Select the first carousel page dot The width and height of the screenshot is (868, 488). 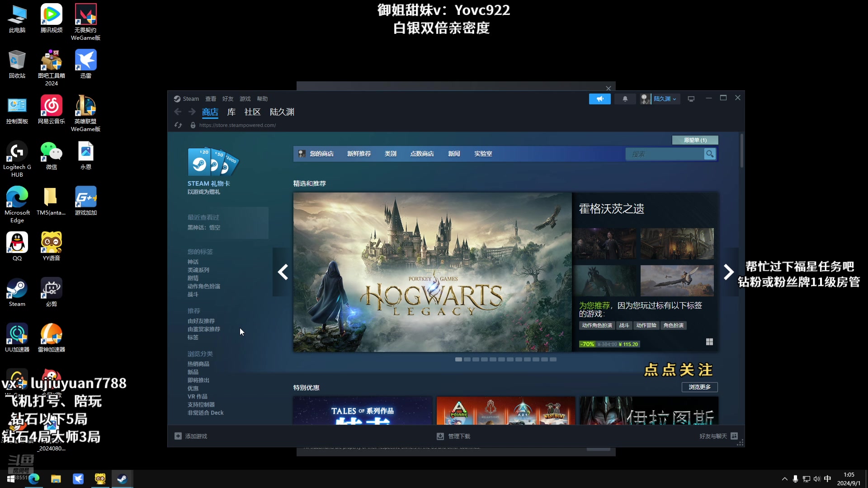[458, 360]
